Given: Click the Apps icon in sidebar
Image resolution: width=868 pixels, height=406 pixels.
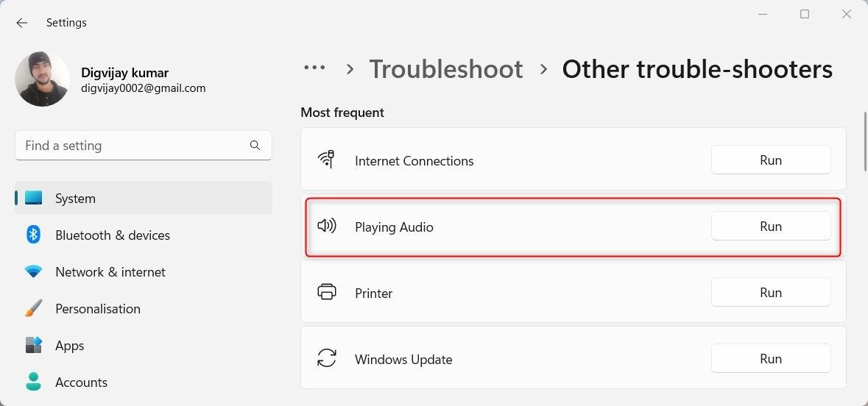Looking at the screenshot, I should 34,345.
